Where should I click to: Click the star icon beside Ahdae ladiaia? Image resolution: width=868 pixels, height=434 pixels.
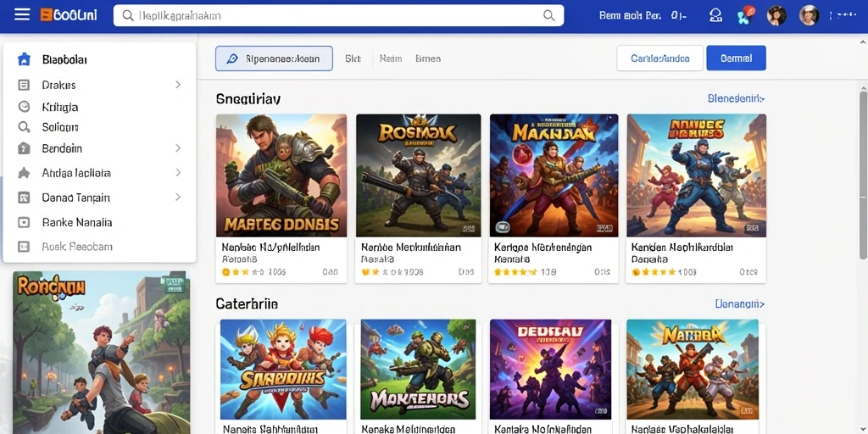(x=24, y=173)
